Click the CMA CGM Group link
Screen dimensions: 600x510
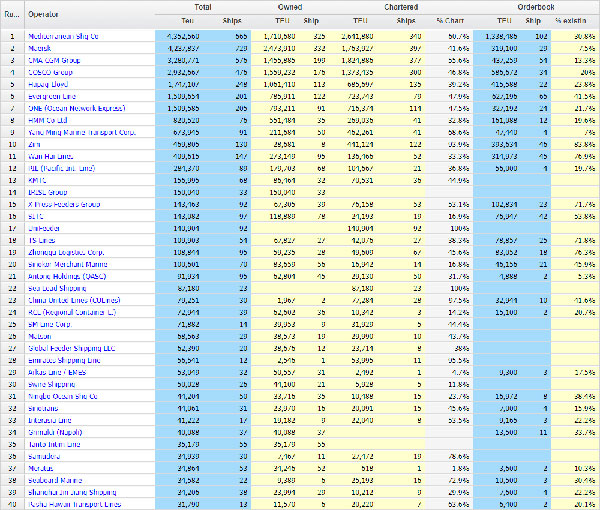54,60
